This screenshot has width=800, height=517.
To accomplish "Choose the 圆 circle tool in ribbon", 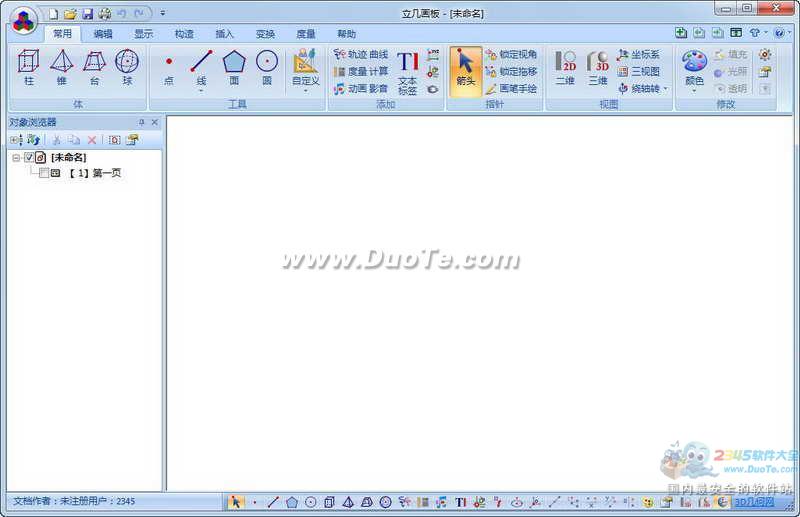I will click(267, 68).
